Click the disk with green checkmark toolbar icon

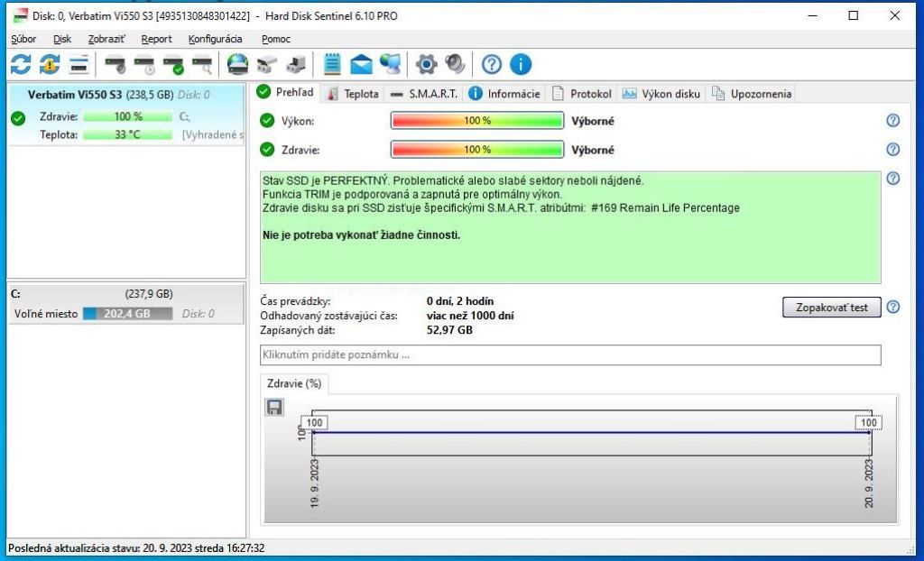(173, 64)
